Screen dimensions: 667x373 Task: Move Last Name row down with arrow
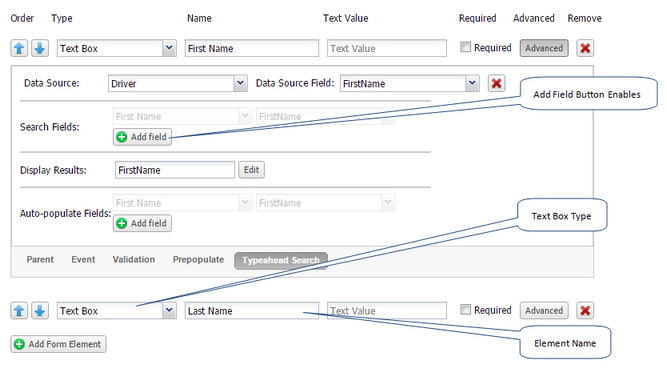point(40,310)
